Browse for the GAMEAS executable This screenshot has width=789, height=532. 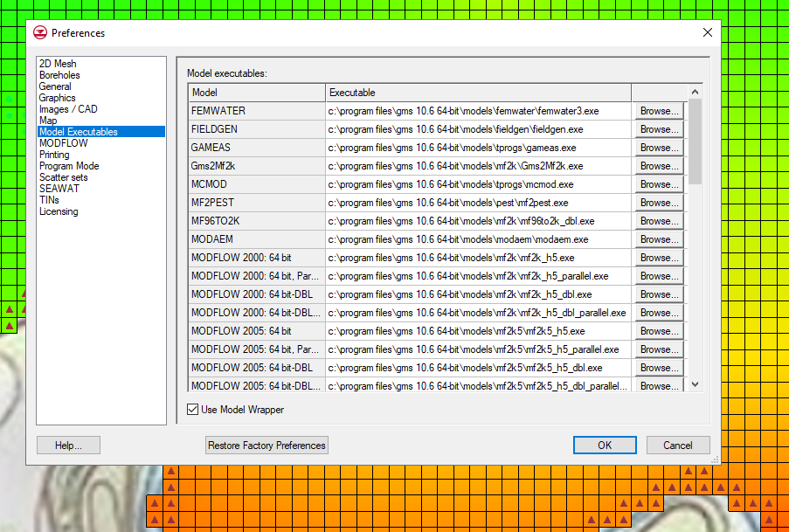pos(659,148)
